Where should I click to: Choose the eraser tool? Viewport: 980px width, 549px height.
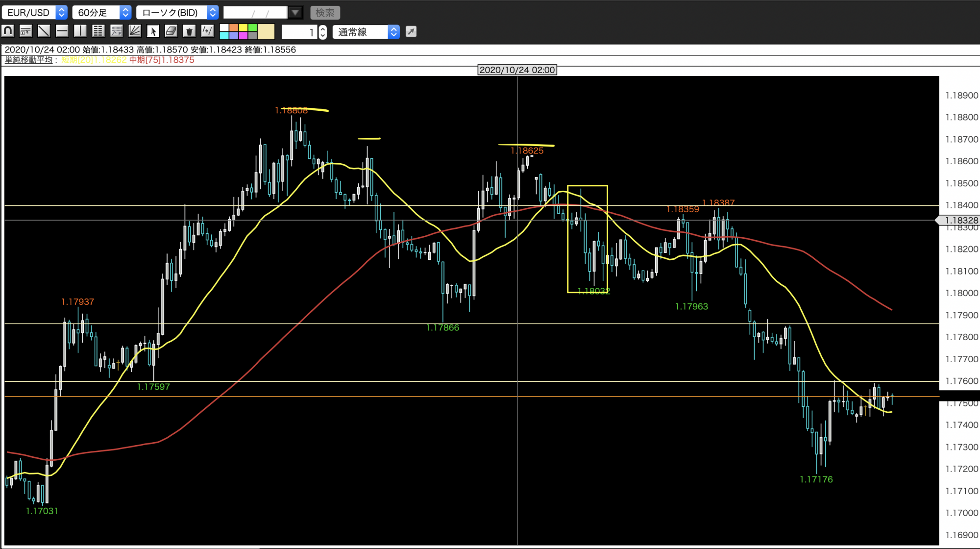pyautogui.click(x=171, y=31)
